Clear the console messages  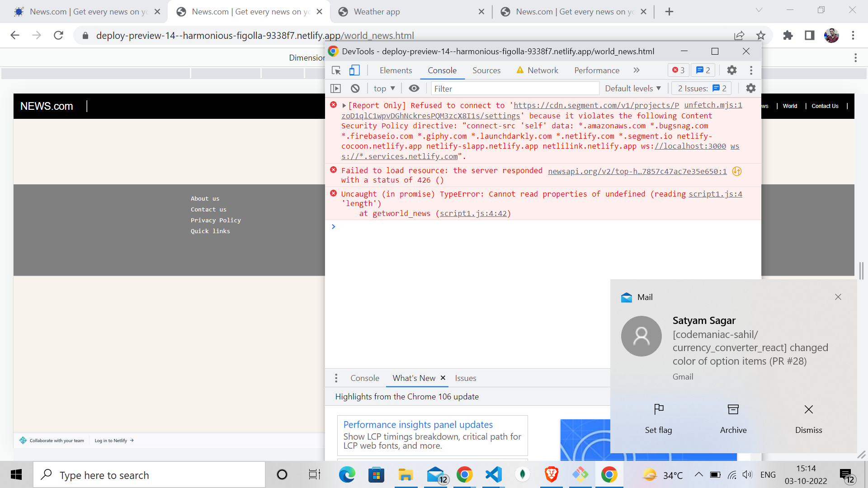point(355,88)
